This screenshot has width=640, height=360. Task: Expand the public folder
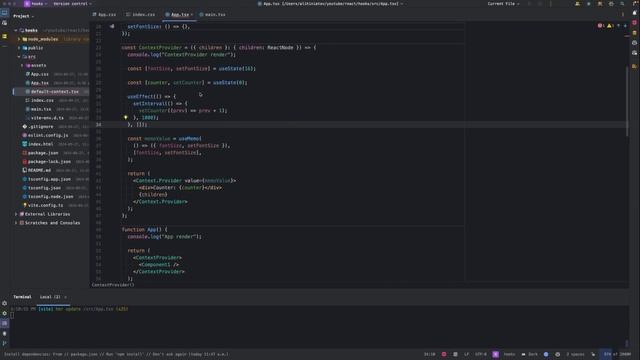pos(19,48)
